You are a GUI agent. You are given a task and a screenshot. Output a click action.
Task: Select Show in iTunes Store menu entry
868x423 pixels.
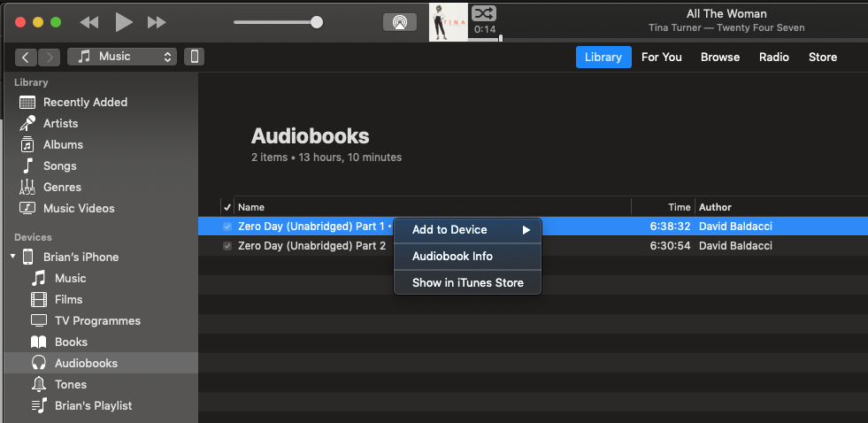click(467, 283)
